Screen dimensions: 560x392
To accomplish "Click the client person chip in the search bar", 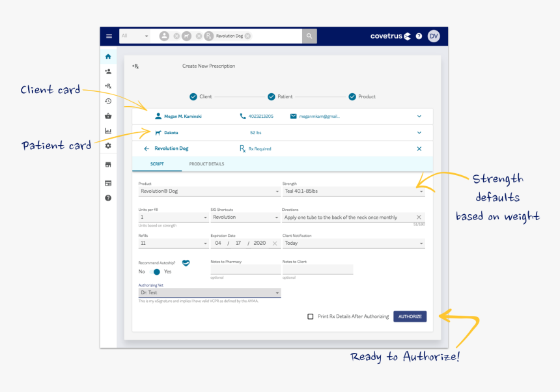I will [164, 36].
